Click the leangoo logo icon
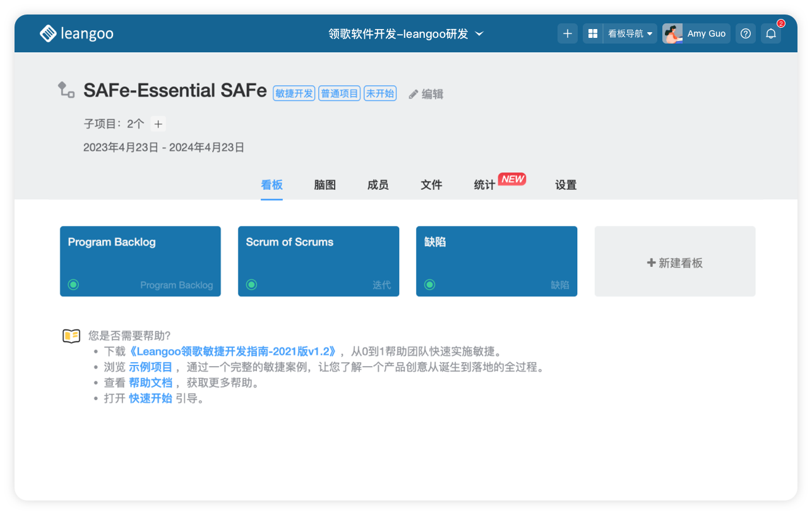 point(47,33)
